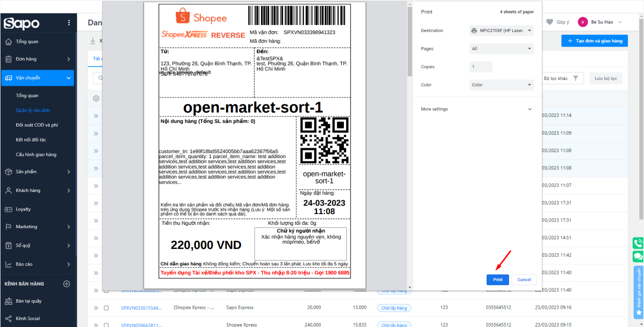Select the checkbox of the bottom Sapo Express order

click(106, 308)
